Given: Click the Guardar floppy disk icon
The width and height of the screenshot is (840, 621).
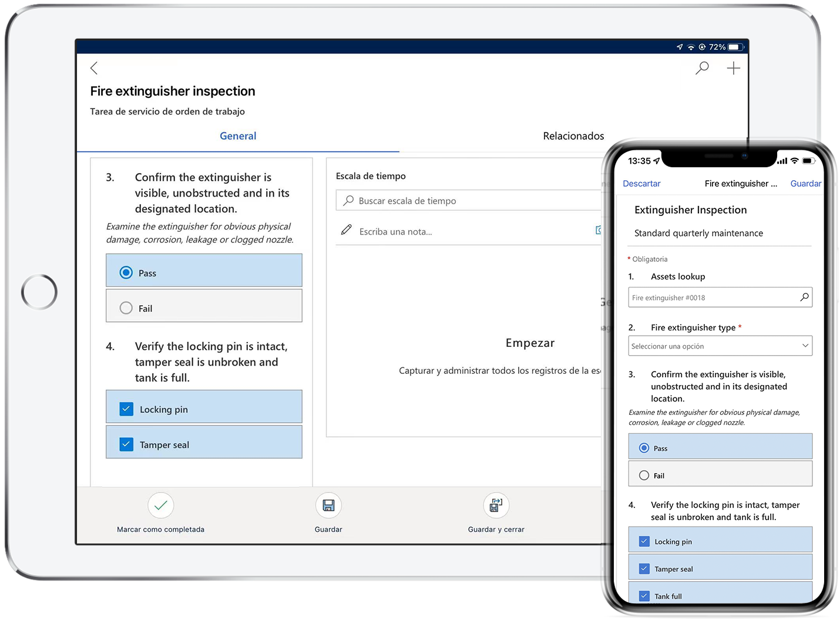Looking at the screenshot, I should click(328, 505).
